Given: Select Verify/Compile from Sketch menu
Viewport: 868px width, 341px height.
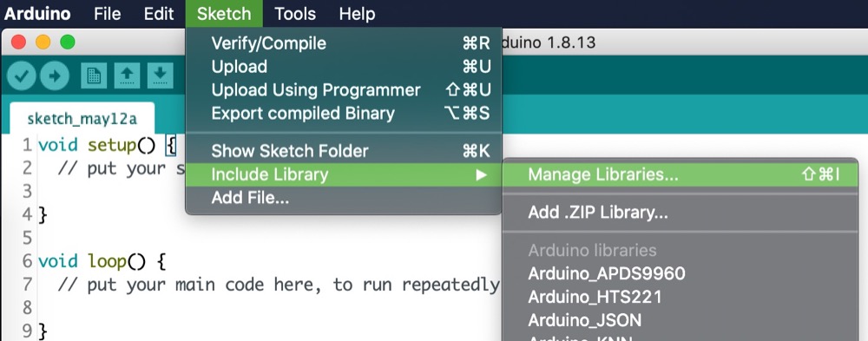Looking at the screenshot, I should click(343, 43).
